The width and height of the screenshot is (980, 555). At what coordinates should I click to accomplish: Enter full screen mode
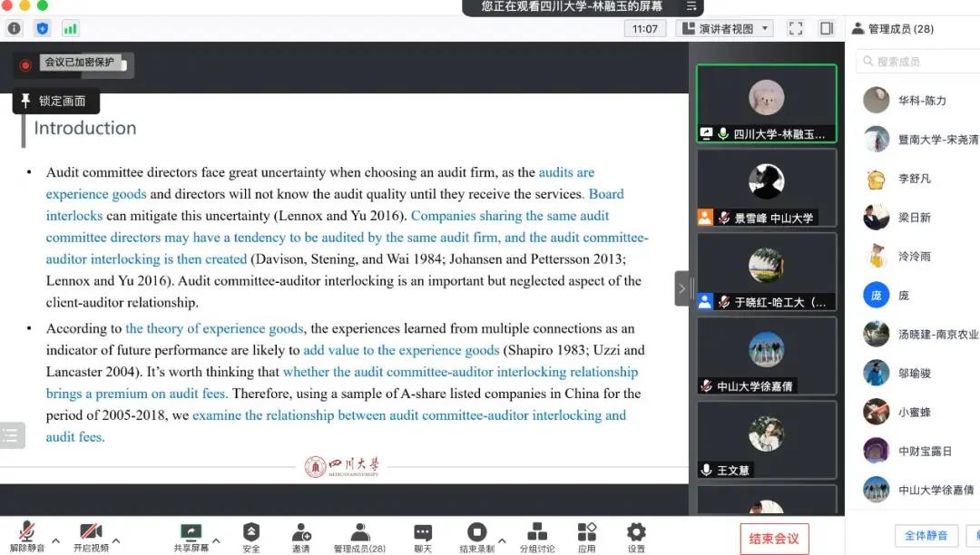tap(795, 28)
